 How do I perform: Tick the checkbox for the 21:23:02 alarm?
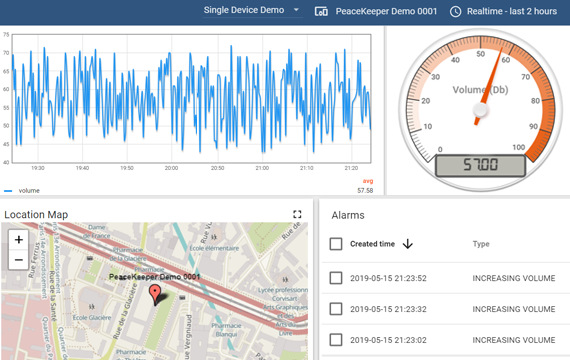[336, 340]
